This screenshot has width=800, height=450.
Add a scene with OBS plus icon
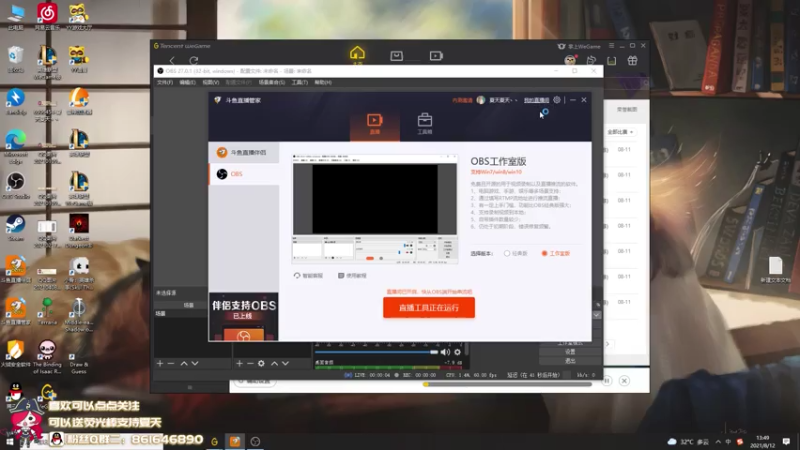coord(160,363)
